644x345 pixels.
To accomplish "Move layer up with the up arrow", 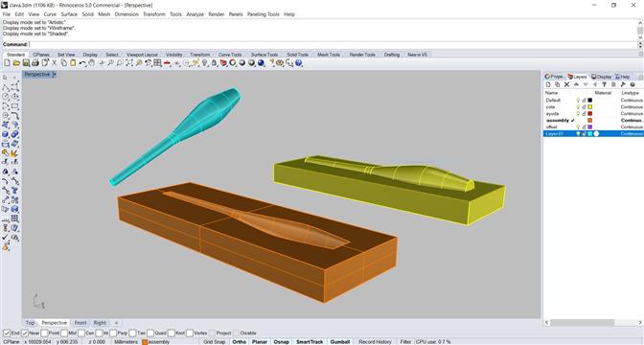I will point(576,84).
